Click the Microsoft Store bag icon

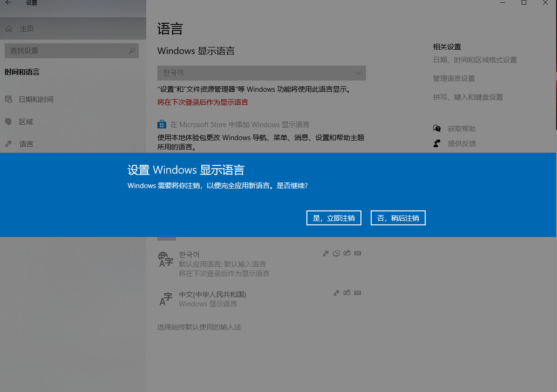pos(162,124)
